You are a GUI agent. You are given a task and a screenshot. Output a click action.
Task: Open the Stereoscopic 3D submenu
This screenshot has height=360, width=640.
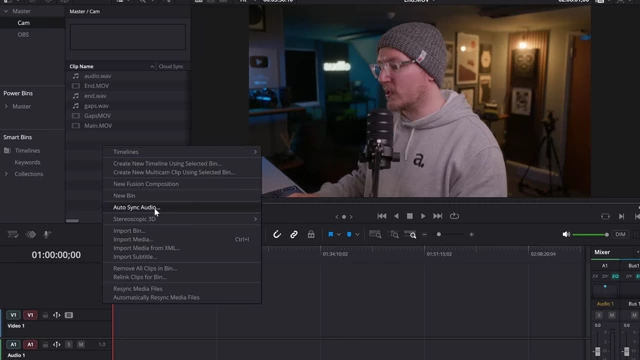pyautogui.click(x=182, y=219)
